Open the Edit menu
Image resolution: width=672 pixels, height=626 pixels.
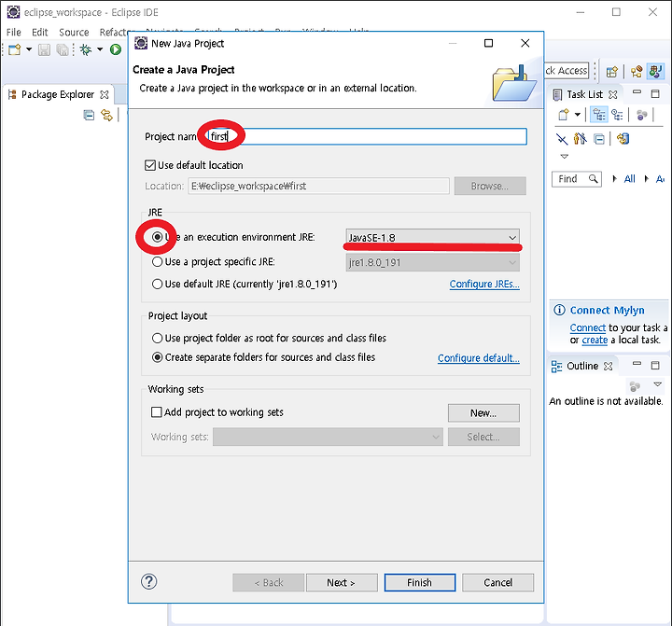click(x=40, y=32)
